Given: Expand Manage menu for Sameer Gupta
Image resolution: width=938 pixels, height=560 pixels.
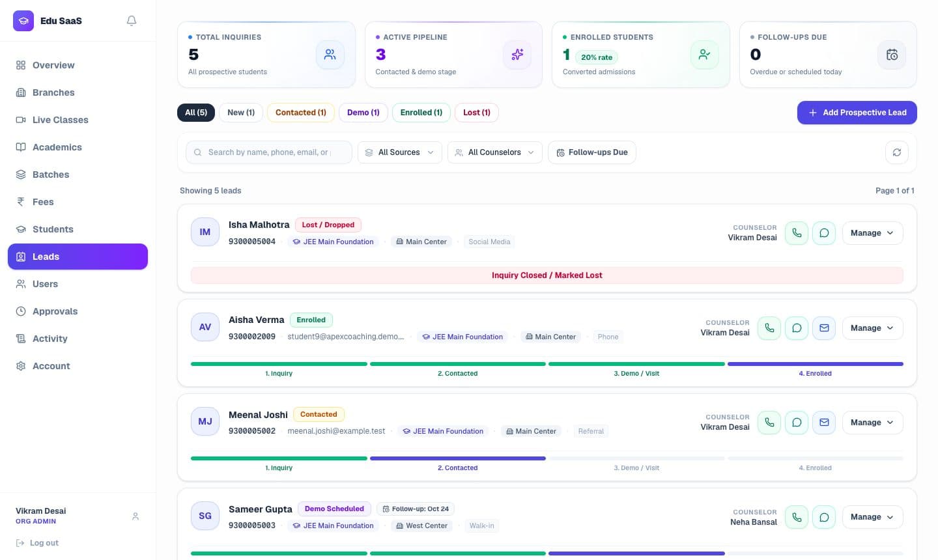Looking at the screenshot, I should point(872,517).
